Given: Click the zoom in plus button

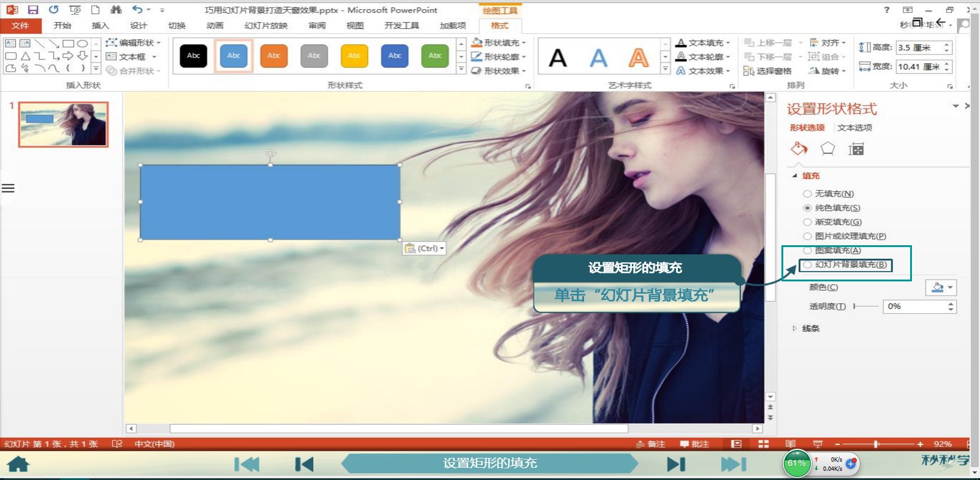Looking at the screenshot, I should pos(920,444).
